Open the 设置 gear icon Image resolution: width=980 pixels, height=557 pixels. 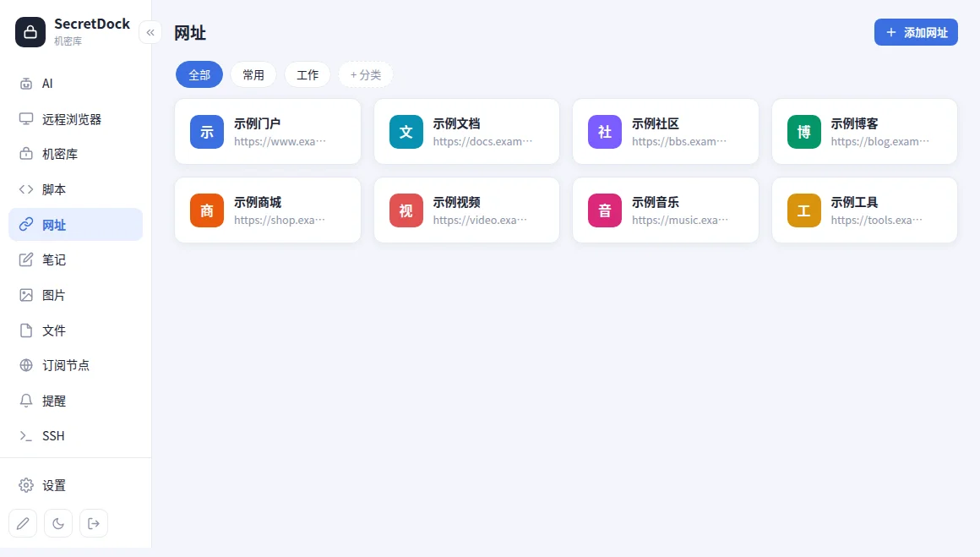25,485
